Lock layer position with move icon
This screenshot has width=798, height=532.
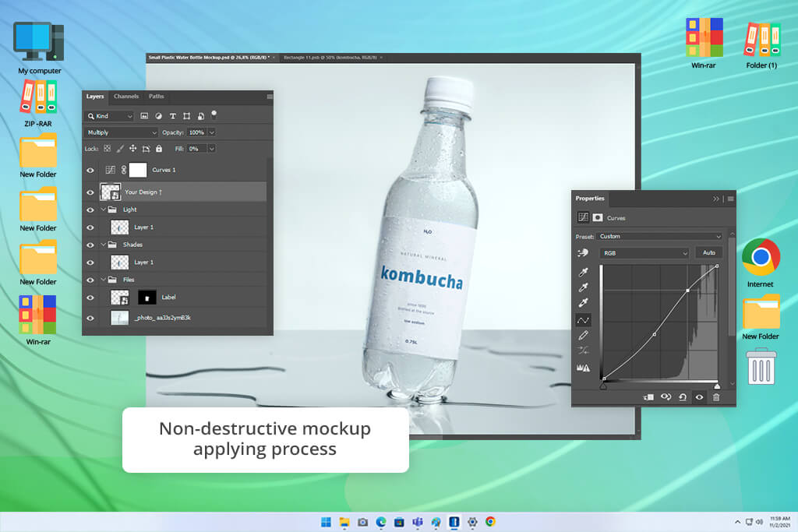click(132, 149)
